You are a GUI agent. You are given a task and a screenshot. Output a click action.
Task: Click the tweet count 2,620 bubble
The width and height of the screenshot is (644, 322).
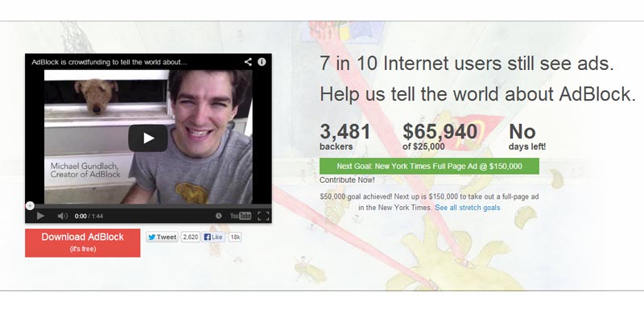click(x=191, y=237)
